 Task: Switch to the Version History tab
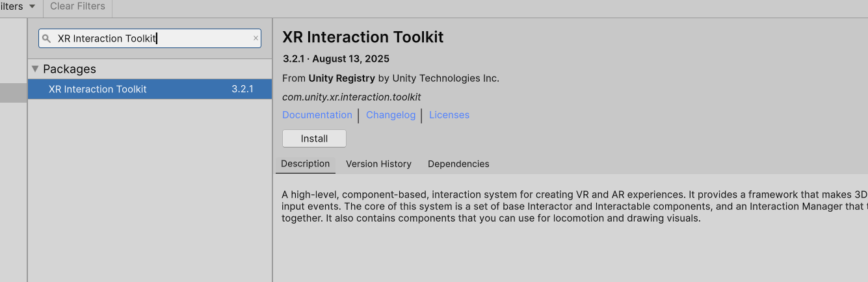point(378,164)
